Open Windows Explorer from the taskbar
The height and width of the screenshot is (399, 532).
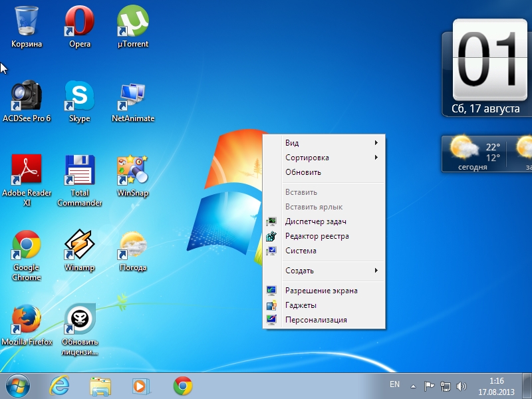click(x=100, y=386)
